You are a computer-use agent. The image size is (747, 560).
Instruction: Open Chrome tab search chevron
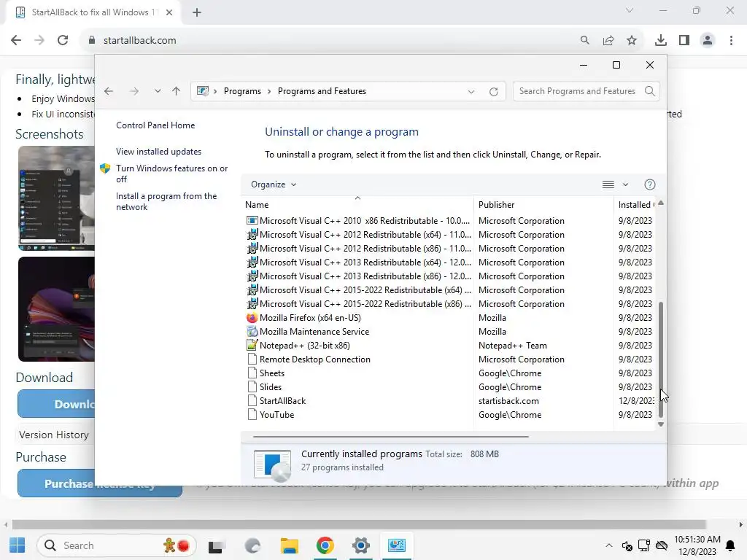[x=630, y=10]
